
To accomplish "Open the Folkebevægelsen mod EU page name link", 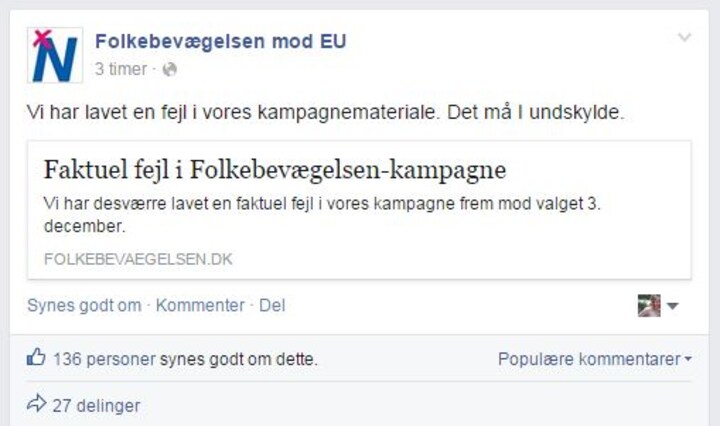I will [x=220, y=41].
